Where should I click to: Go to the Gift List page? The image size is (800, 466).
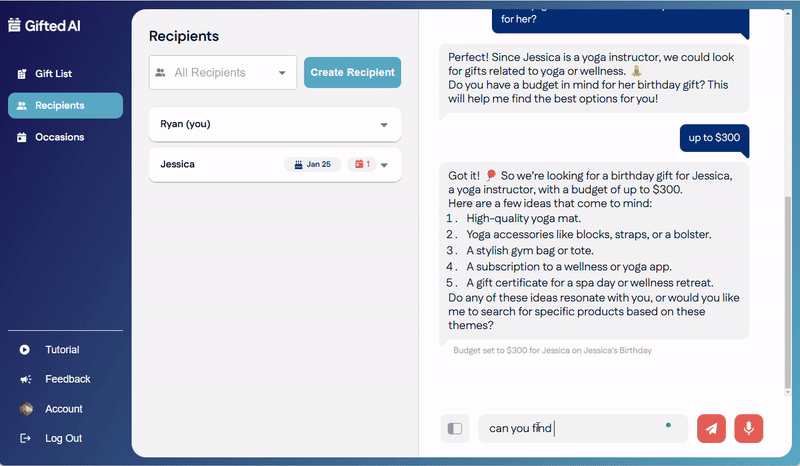(x=53, y=74)
